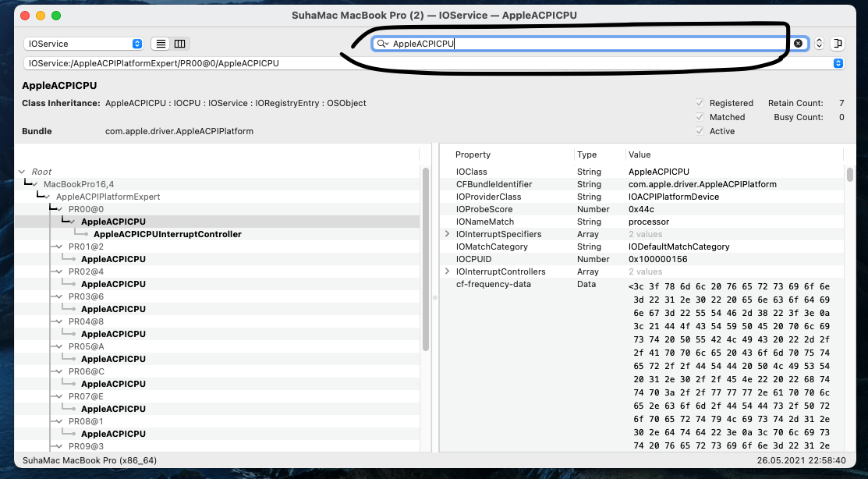
Task: Toggle the Active checkbox
Action: click(x=700, y=131)
